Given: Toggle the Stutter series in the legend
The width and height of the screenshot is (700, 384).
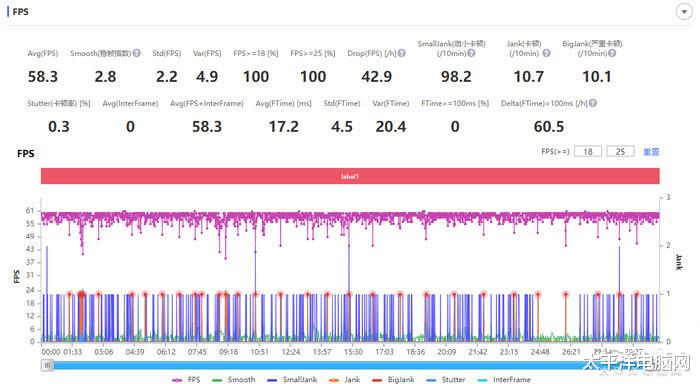Looking at the screenshot, I should [446, 380].
